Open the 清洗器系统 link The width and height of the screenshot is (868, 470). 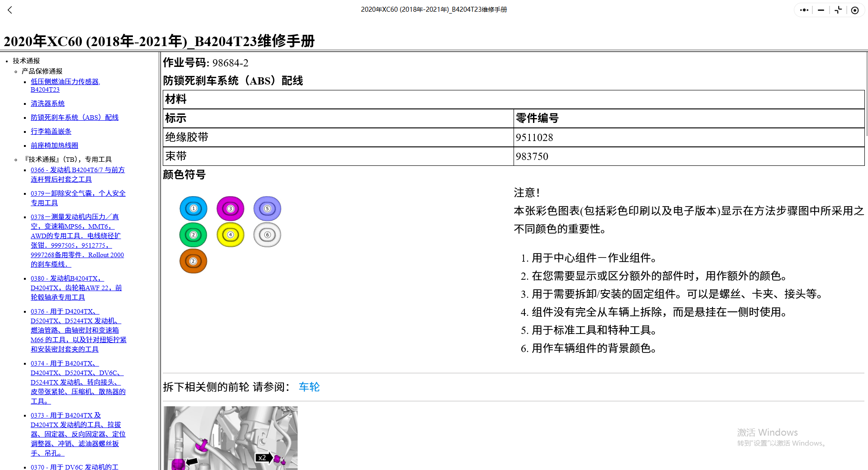coord(47,103)
